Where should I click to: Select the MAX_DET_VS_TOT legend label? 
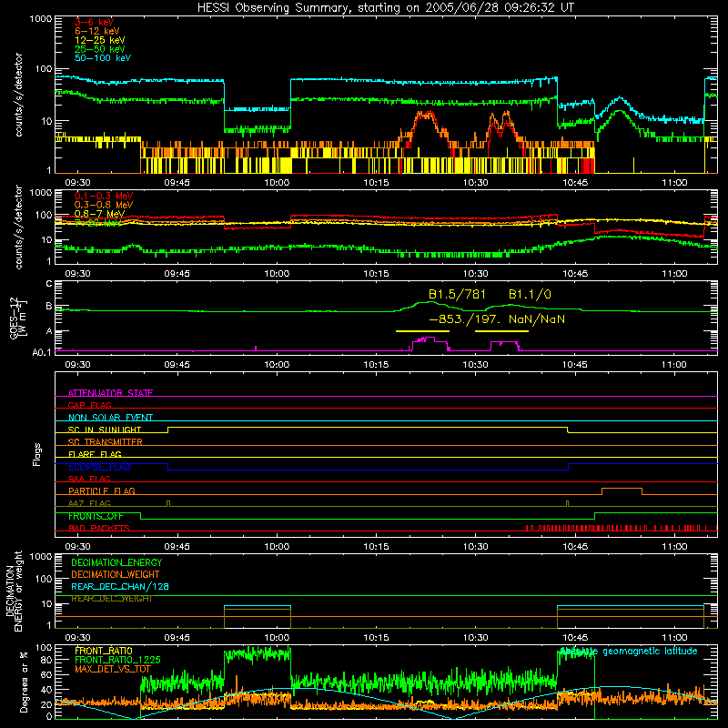[x=113, y=669]
